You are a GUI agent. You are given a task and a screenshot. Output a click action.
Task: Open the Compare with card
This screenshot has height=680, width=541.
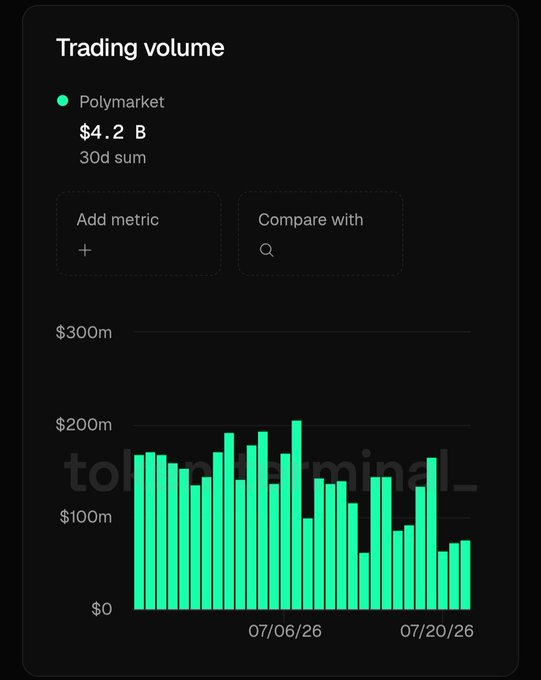(320, 233)
